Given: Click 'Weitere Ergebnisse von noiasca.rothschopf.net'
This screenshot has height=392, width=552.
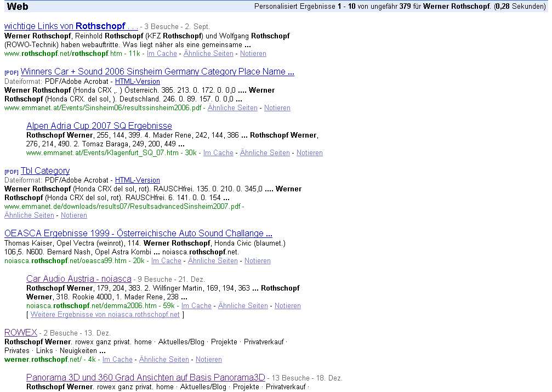Looking at the screenshot, I should click(x=105, y=315).
